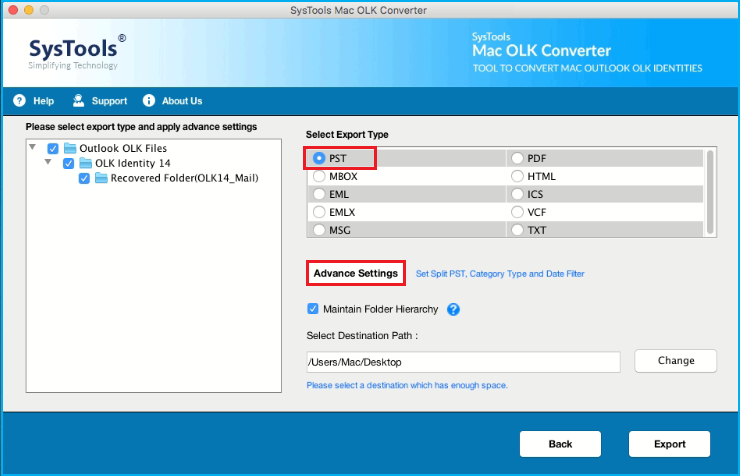Click the destination path input field
Screen dimensions: 740x476
coord(463,362)
